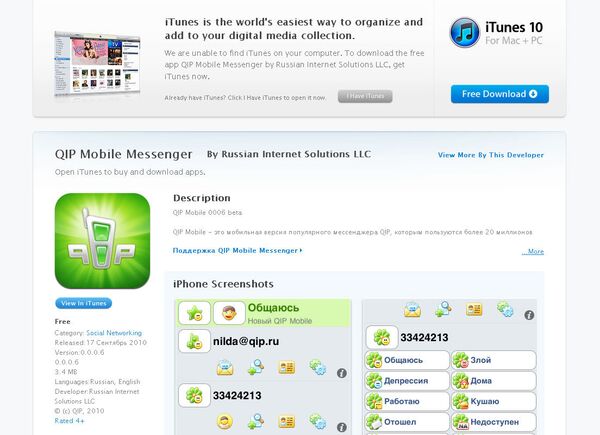Tap the yellow smiley icon below 33424213
Screen dimensions: 600x435
[225, 422]
